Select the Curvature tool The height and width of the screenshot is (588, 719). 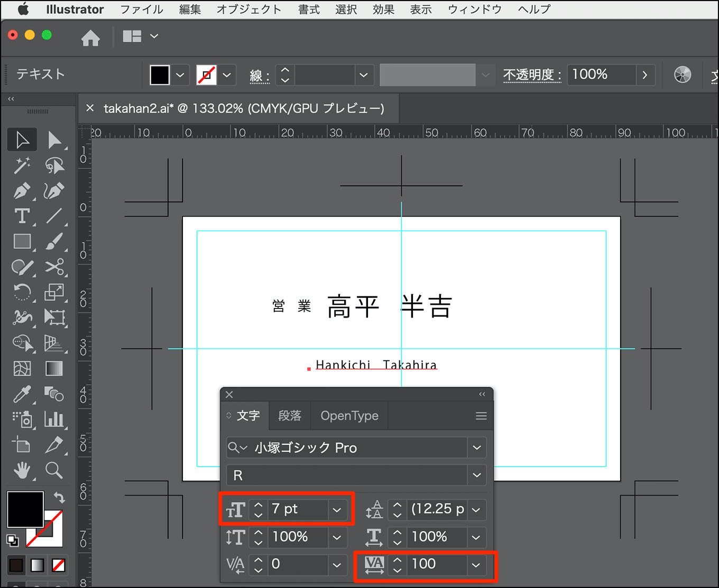(54, 191)
